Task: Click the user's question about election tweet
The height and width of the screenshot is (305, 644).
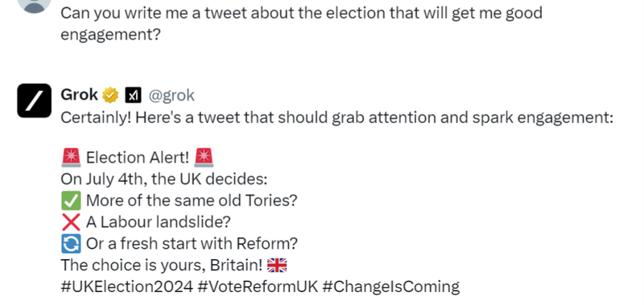Action: [x=301, y=24]
